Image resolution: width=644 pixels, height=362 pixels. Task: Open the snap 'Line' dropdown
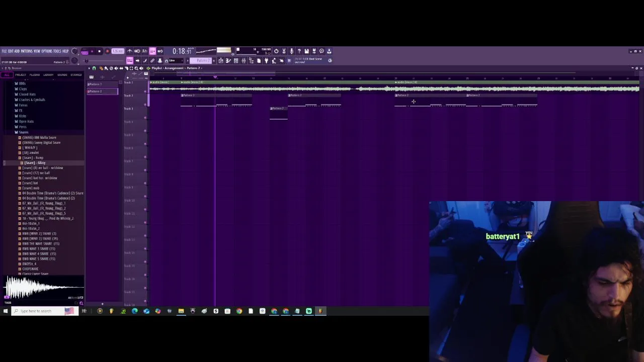click(176, 60)
